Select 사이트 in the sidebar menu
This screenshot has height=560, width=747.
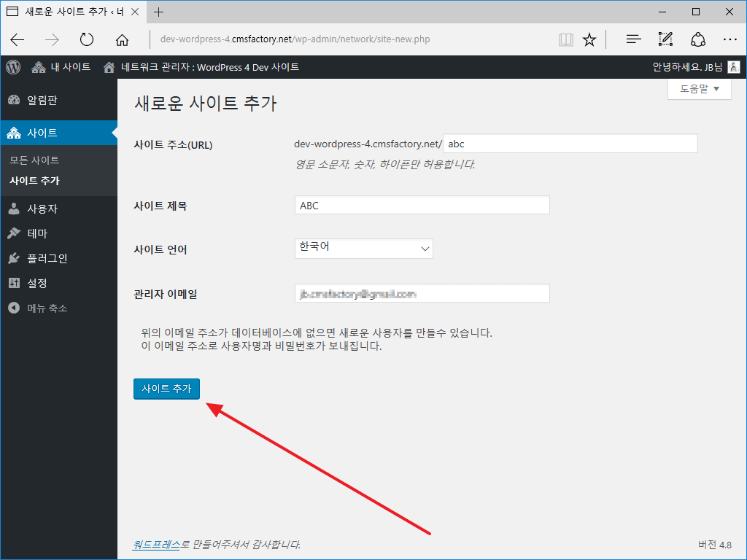[x=58, y=133]
